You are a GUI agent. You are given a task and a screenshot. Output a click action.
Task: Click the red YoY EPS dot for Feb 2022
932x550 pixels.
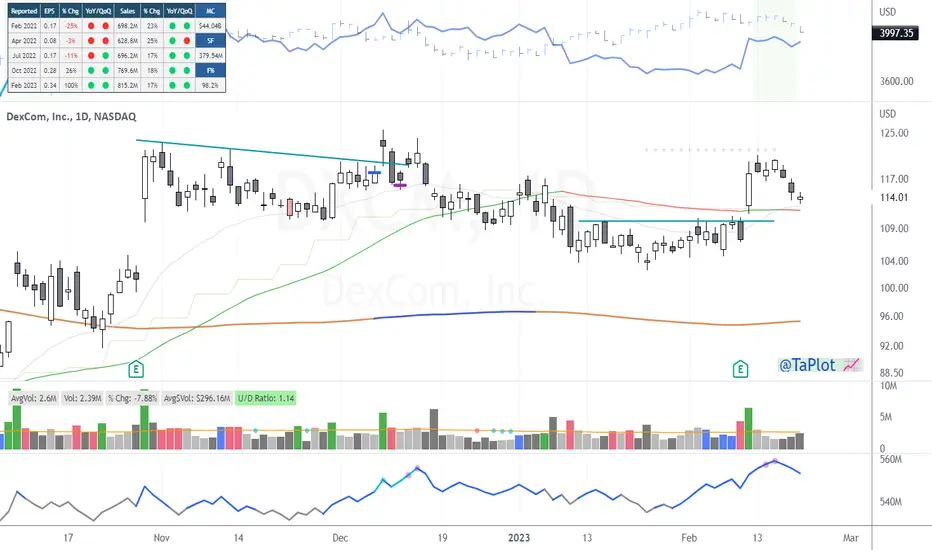pyautogui.click(x=91, y=26)
